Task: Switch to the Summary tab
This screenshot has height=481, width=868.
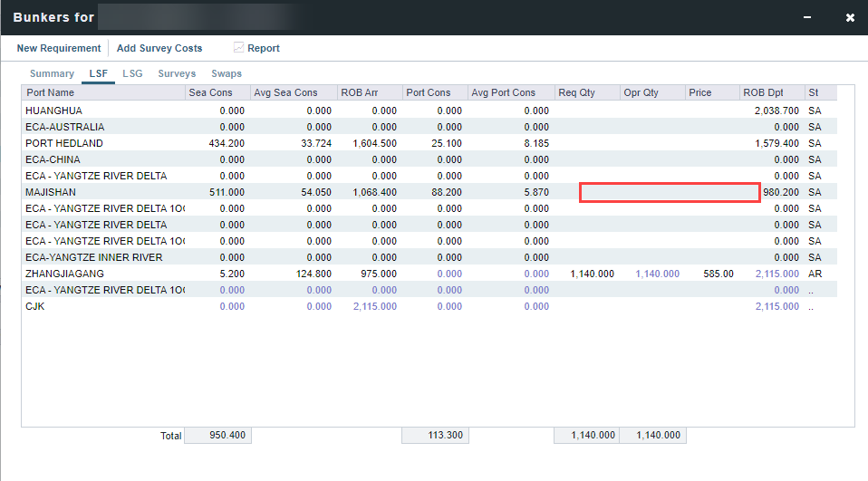Action: (52, 73)
